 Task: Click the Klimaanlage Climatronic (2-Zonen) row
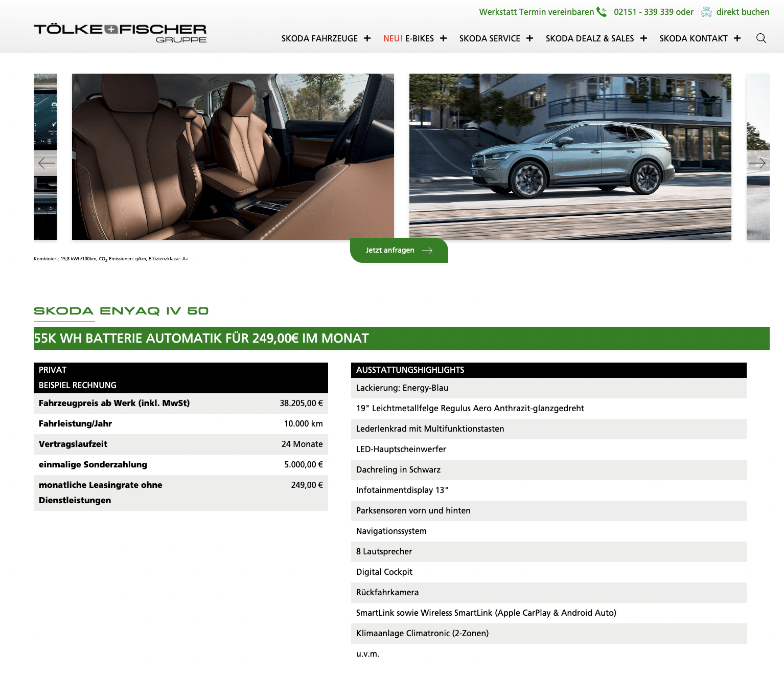549,634
